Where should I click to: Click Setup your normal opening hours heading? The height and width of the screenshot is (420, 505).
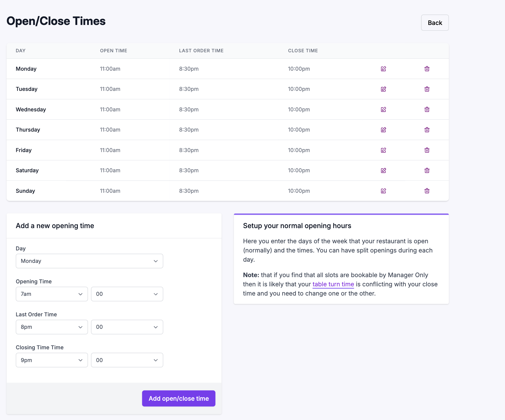click(297, 226)
